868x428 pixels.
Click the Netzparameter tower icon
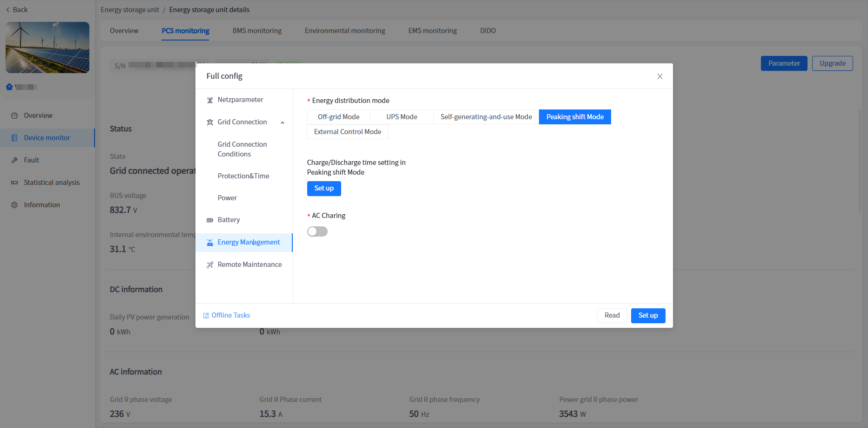coord(210,100)
